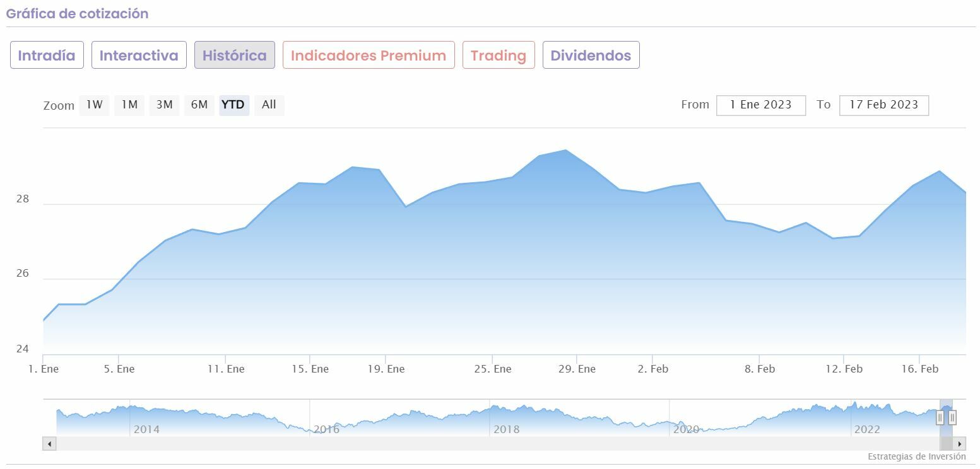Show All historical data range
Screen dimensions: 980x469
[269, 105]
